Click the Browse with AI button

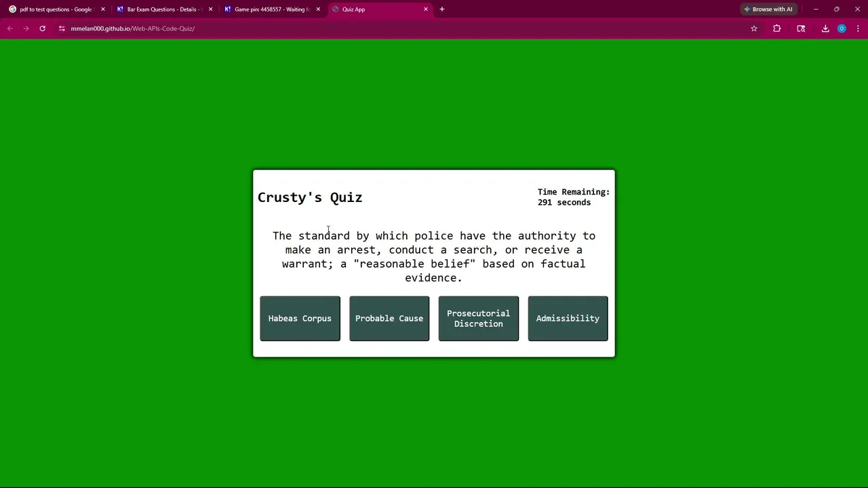coord(768,9)
